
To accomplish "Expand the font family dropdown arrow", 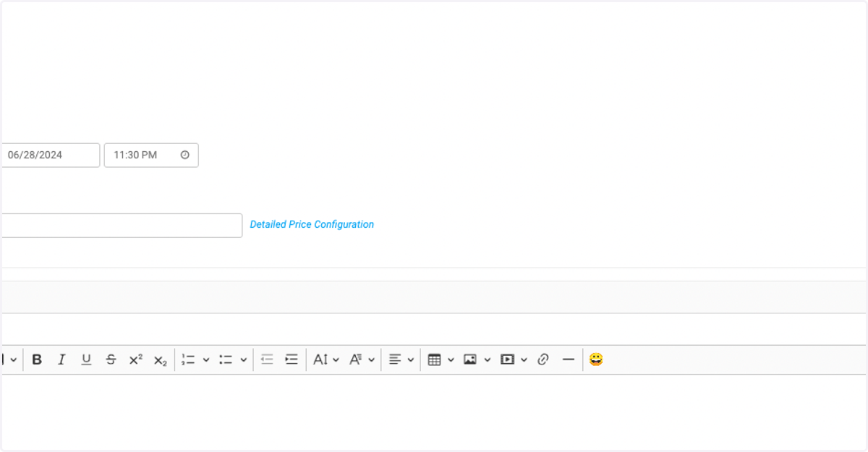I will coord(372,359).
